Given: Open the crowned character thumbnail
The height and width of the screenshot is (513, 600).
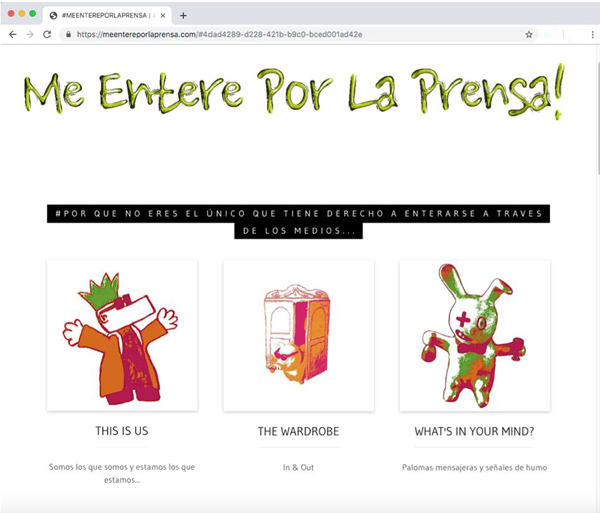Looking at the screenshot, I should point(122,335).
